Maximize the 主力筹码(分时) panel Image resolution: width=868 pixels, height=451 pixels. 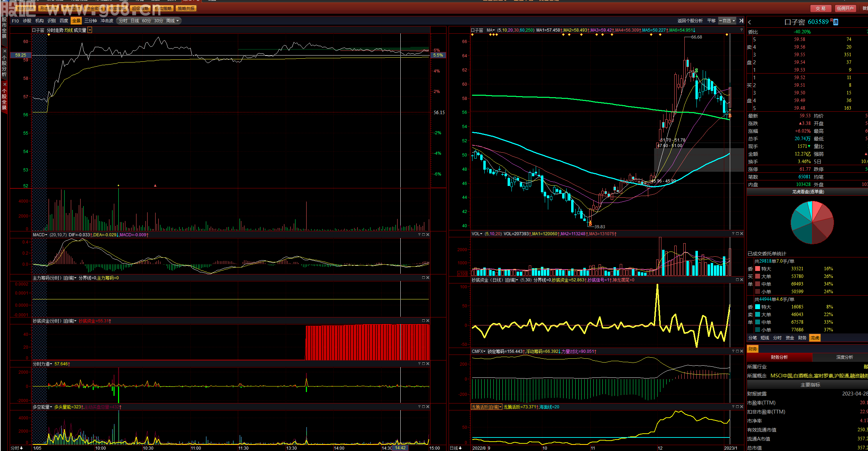tap(424, 278)
